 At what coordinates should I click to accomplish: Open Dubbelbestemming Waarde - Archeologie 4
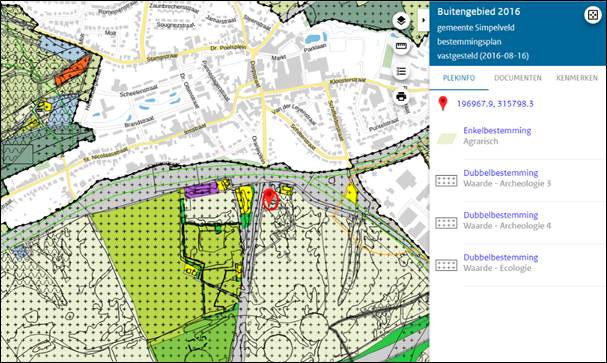coord(501,215)
